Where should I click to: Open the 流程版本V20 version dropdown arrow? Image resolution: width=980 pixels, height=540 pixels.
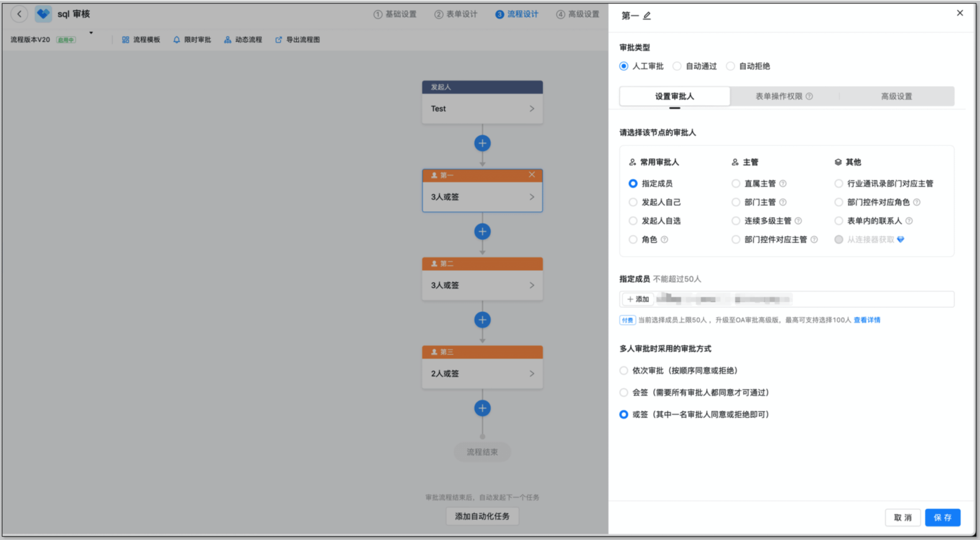[x=91, y=33]
